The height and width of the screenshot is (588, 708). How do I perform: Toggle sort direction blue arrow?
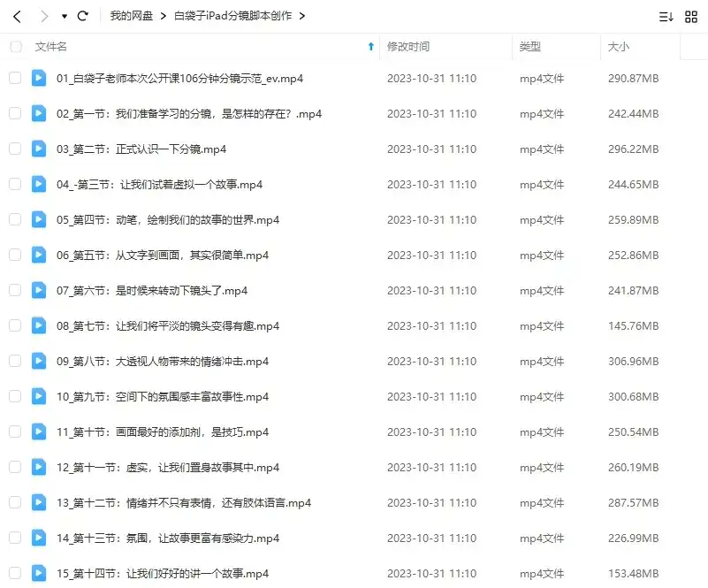(370, 47)
